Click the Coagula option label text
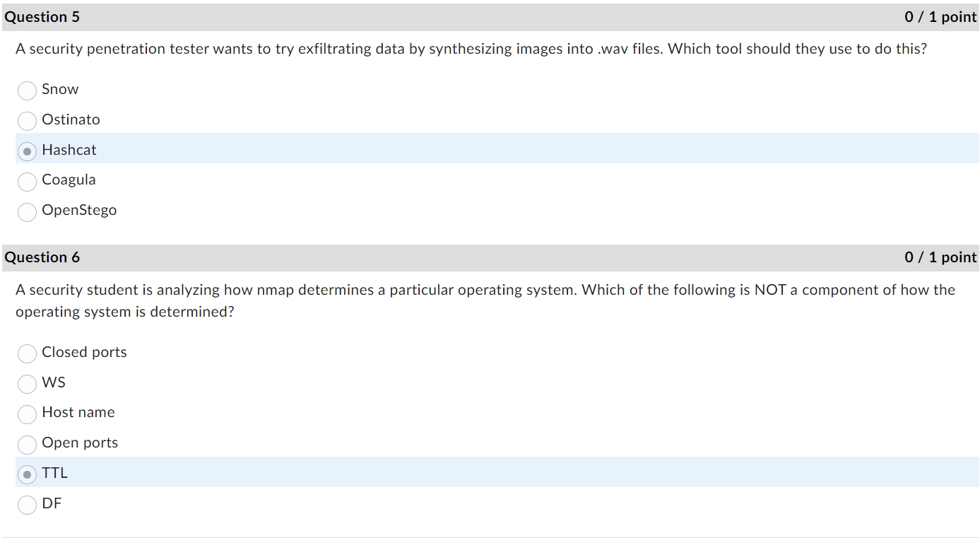The height and width of the screenshot is (538, 980). click(x=69, y=180)
